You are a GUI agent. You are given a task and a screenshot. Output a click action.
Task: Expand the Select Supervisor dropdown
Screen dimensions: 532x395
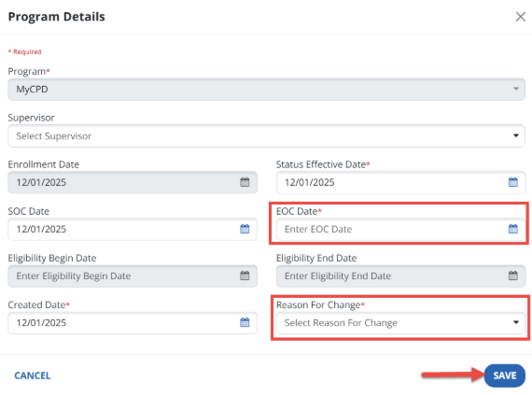point(266,136)
